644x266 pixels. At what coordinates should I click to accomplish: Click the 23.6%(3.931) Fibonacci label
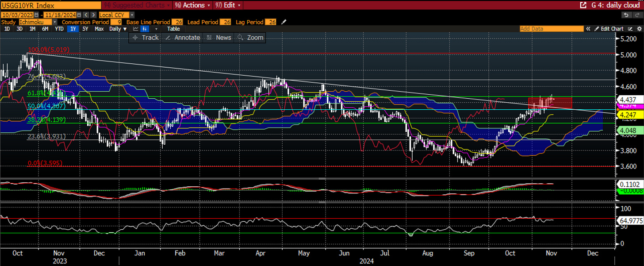click(47, 137)
